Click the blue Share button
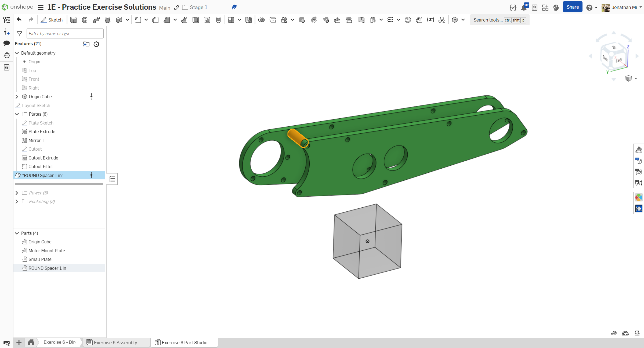 click(572, 7)
